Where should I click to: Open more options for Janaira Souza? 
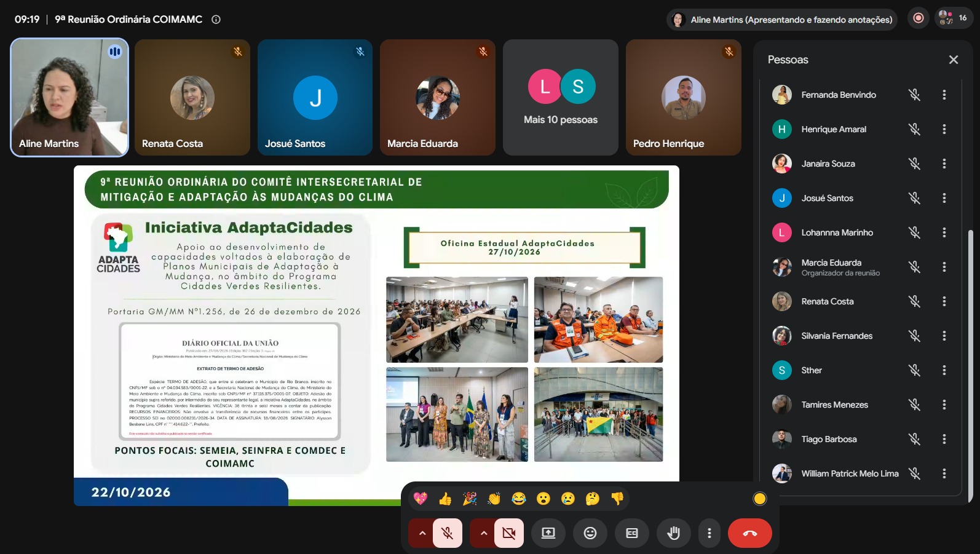944,164
